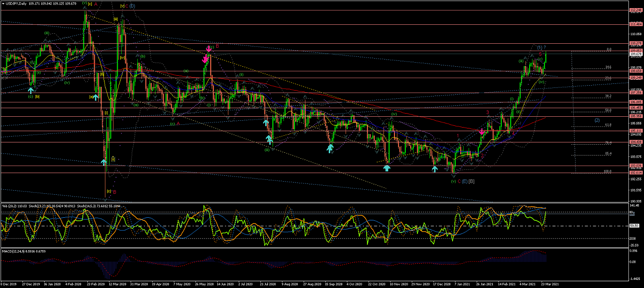Select the 108.650 price level label
The image size is (644, 288).
tap(635, 71)
